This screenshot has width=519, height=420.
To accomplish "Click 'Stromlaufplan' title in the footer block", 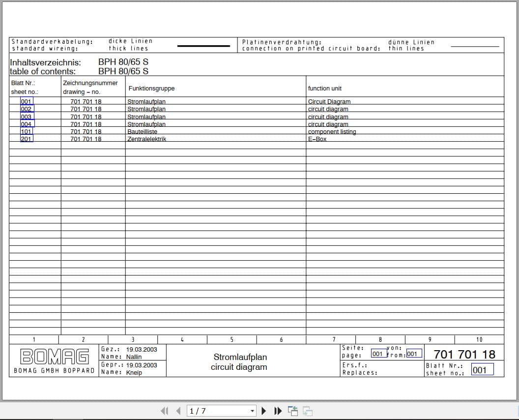I will [x=240, y=357].
